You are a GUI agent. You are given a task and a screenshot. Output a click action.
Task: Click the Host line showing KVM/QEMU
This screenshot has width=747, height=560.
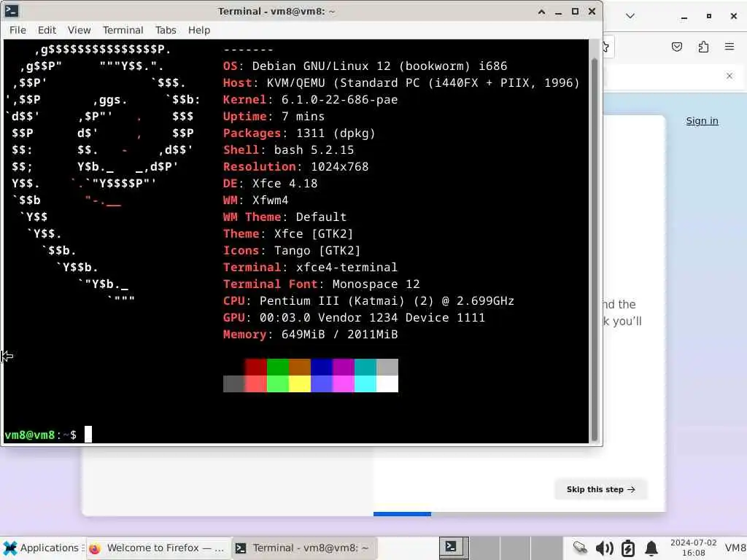[x=401, y=83]
